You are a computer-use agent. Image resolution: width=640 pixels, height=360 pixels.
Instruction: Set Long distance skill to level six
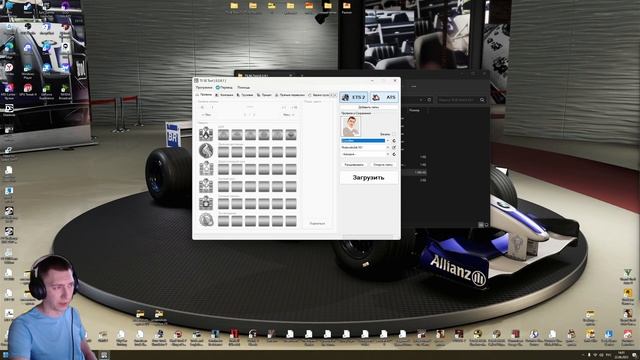(291, 152)
